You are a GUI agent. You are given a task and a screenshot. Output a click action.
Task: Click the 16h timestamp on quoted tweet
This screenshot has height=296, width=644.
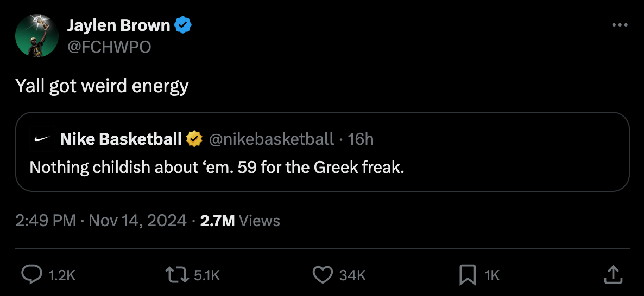click(x=361, y=139)
